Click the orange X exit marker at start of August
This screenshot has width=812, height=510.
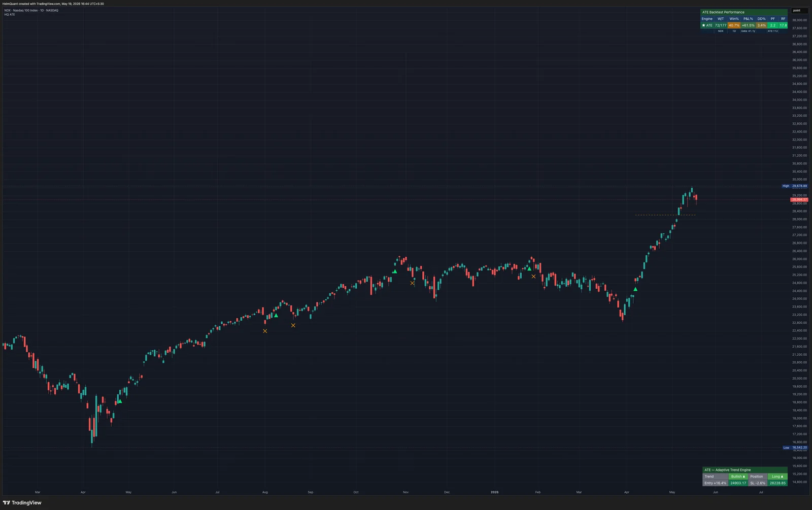265,331
